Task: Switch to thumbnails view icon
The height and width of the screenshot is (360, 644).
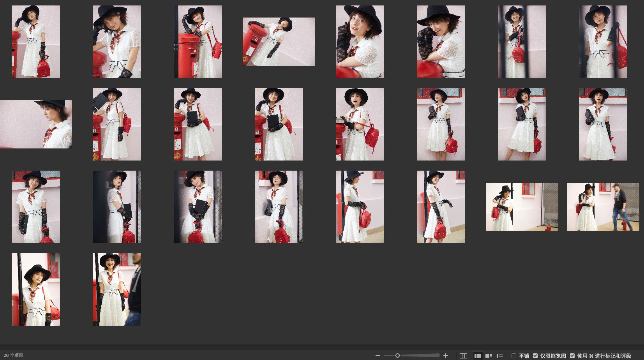Action: (x=478, y=356)
